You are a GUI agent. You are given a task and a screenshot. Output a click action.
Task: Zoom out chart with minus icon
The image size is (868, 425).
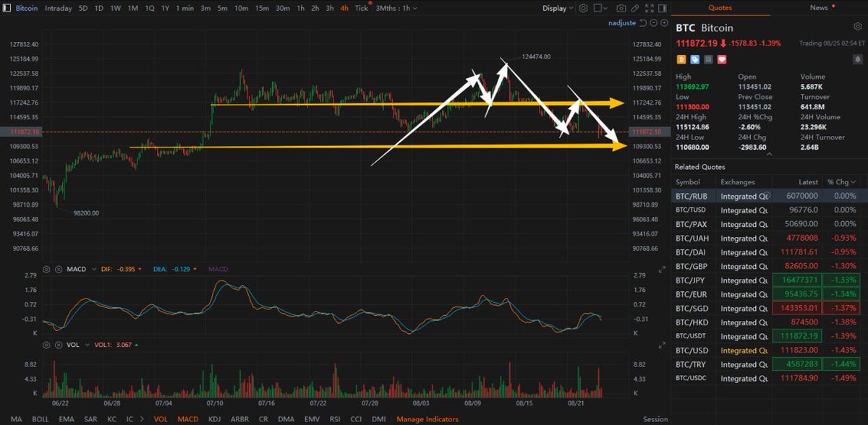[x=653, y=23]
